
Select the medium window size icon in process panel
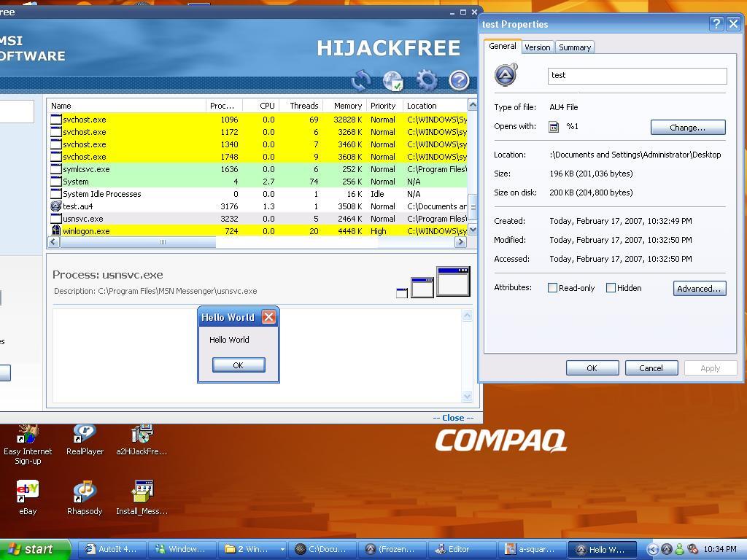[x=422, y=287]
